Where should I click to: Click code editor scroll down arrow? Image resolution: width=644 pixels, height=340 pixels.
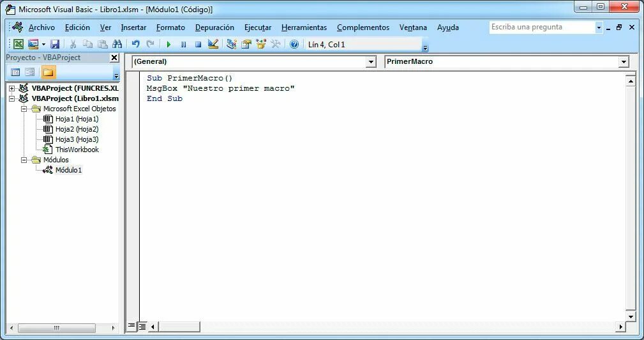[631, 316]
